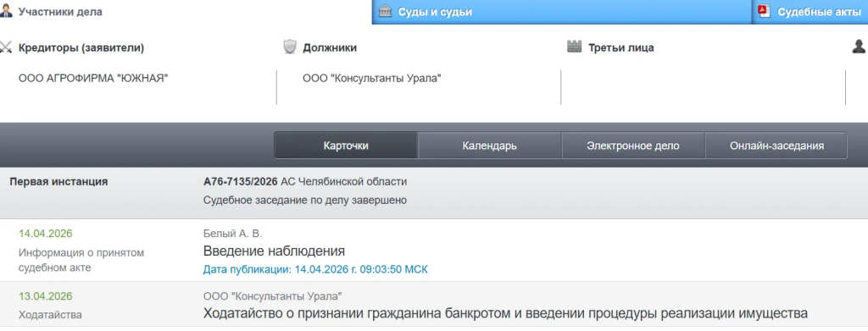Switch to the Суды и судьи tab
The height and width of the screenshot is (331, 868).
click(x=562, y=12)
